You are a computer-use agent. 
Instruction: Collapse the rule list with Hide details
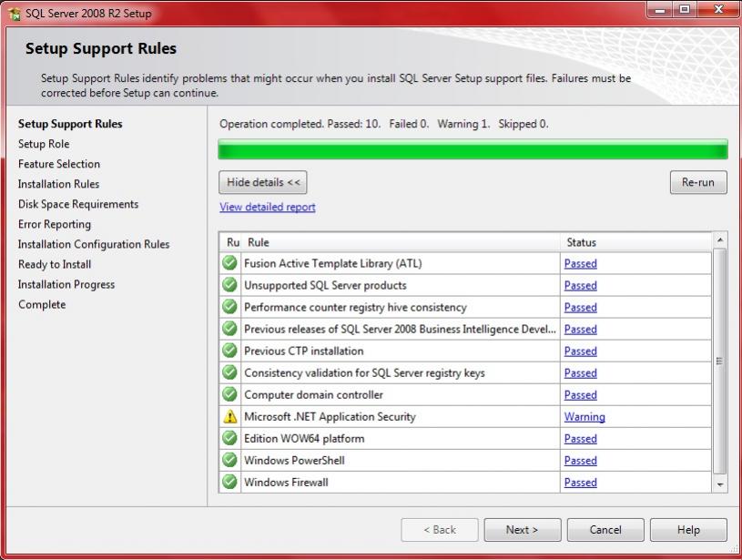(x=262, y=182)
